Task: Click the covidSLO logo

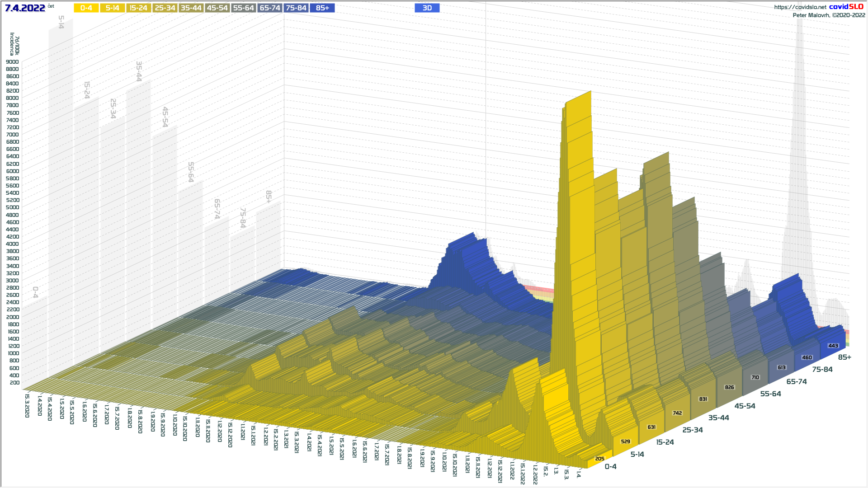Action: pos(846,7)
